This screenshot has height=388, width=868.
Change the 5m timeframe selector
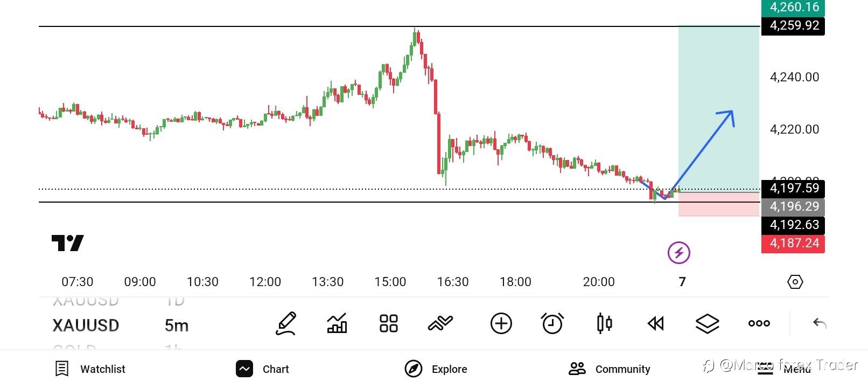[x=177, y=325]
